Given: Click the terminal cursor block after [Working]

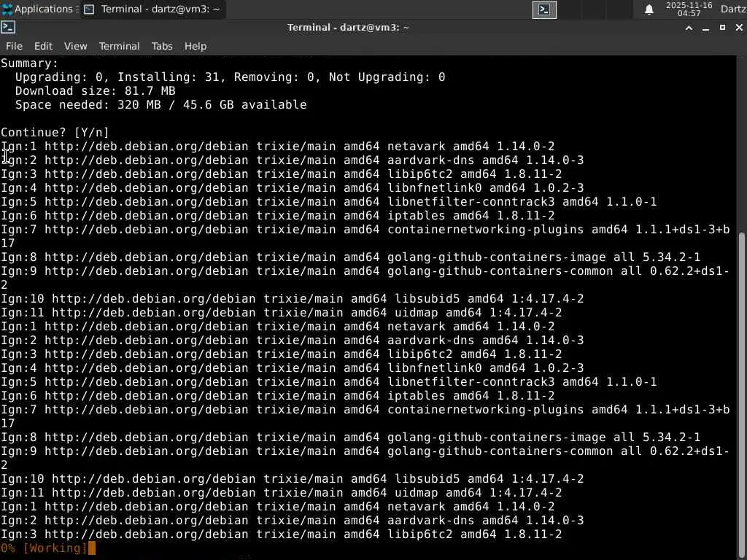Looking at the screenshot, I should 92,548.
